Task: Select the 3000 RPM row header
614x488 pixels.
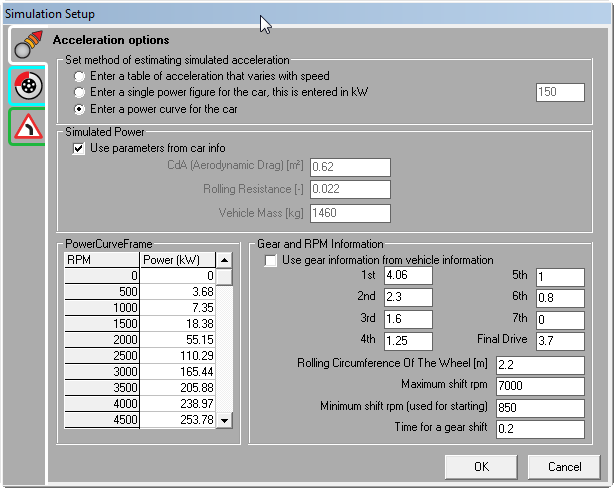Action: tap(102, 372)
